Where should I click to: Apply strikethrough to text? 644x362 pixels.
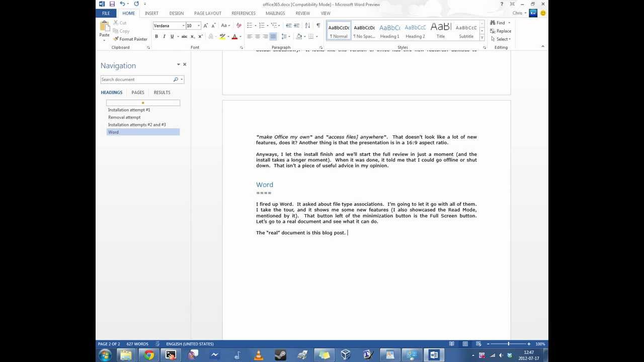tap(184, 37)
